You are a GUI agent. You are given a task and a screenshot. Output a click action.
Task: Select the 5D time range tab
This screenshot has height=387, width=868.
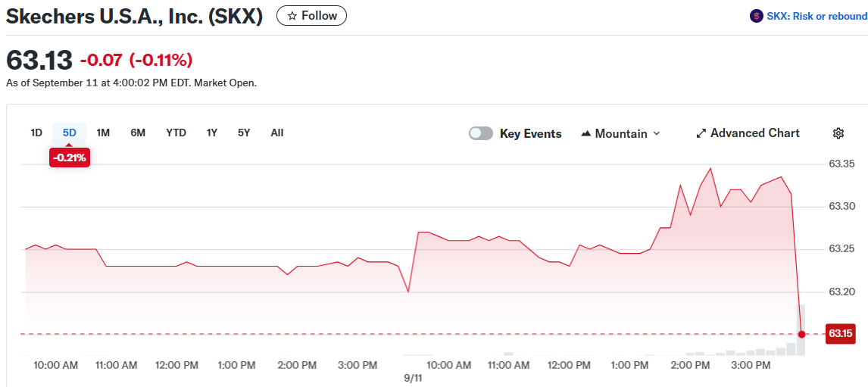tap(69, 133)
